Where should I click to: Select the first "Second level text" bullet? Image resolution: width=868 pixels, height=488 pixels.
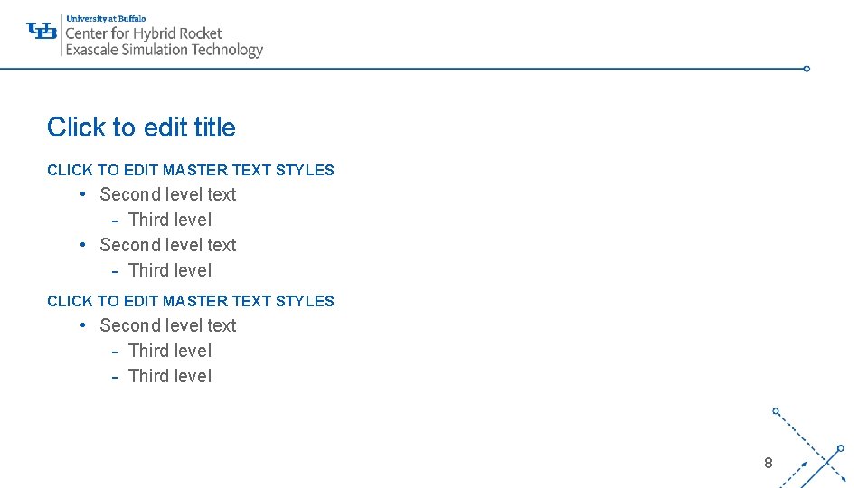[x=168, y=195]
